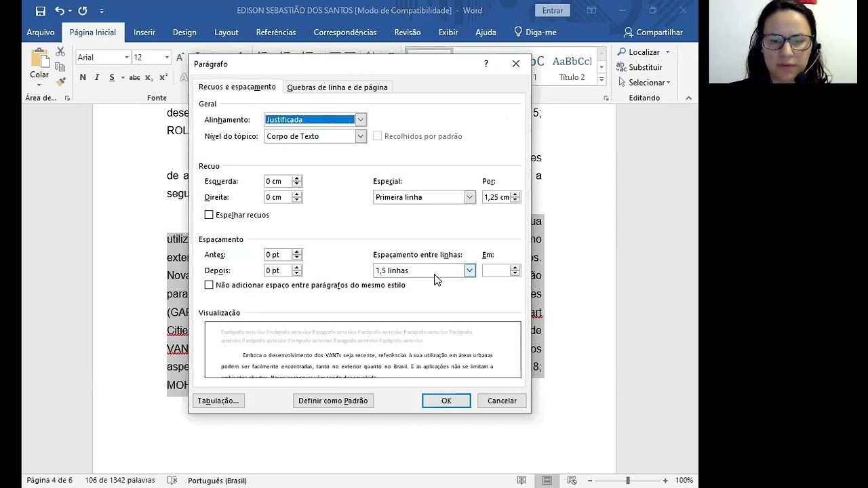Screen dimensions: 868x488
Task: Open the Arquivo menu
Action: coord(40,32)
